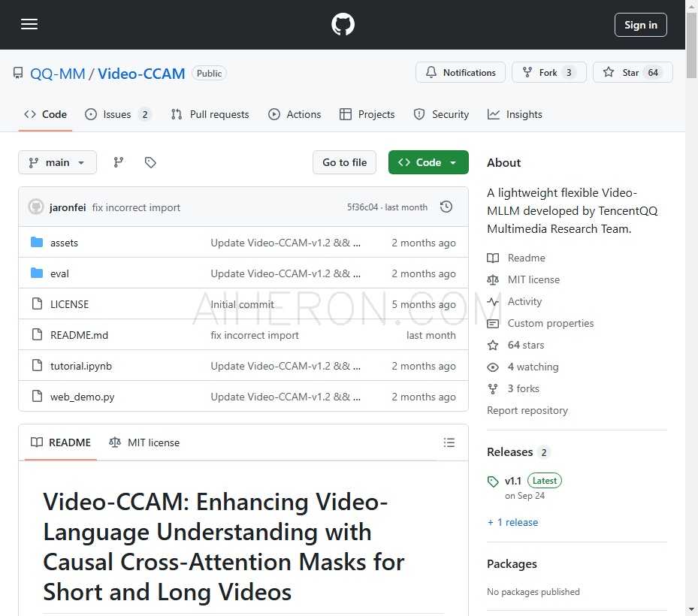Click the assets folder icon
The height and width of the screenshot is (616, 698).
pos(37,242)
